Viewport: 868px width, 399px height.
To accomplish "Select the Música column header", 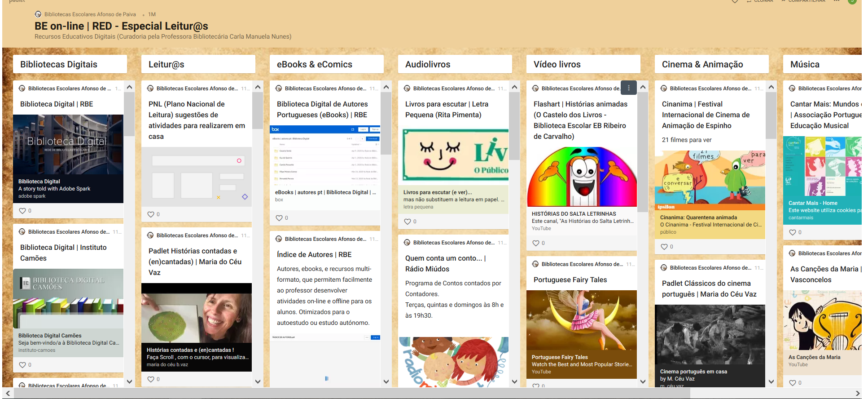I will [x=822, y=64].
